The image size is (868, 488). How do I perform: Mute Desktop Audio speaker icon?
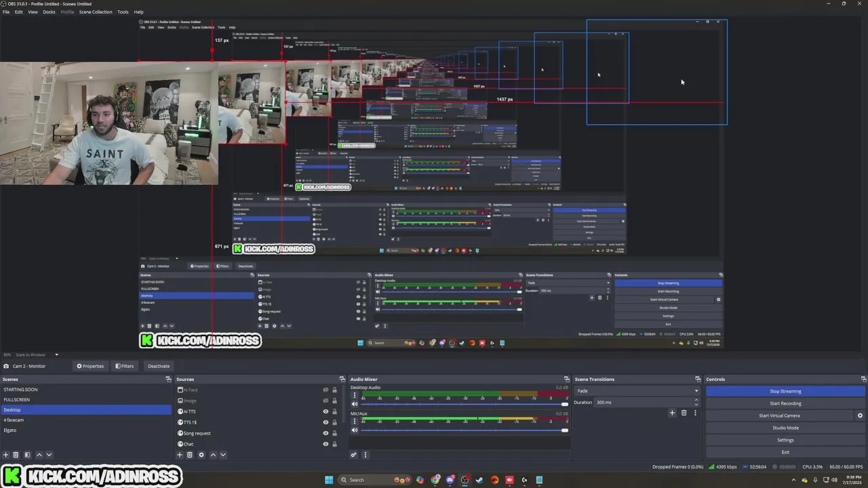click(x=354, y=404)
